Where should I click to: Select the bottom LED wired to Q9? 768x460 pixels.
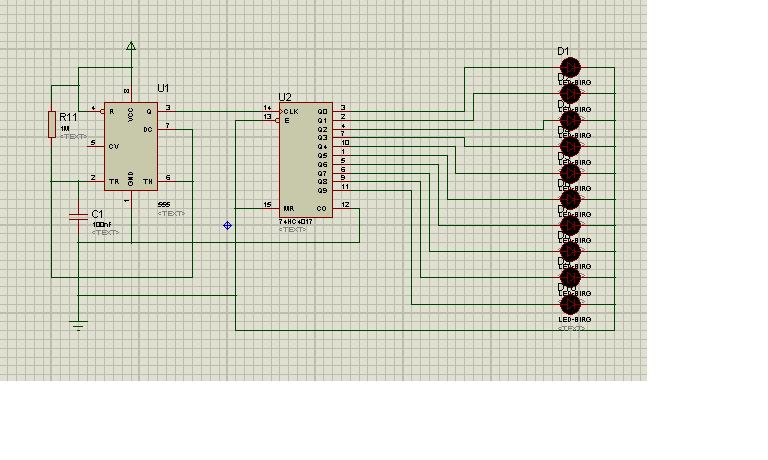(570, 304)
